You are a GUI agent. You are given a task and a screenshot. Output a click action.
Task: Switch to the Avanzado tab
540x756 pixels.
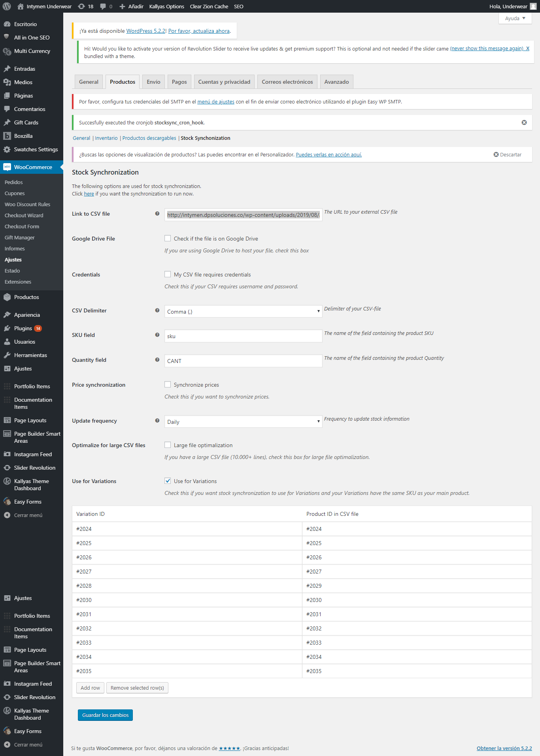337,82
